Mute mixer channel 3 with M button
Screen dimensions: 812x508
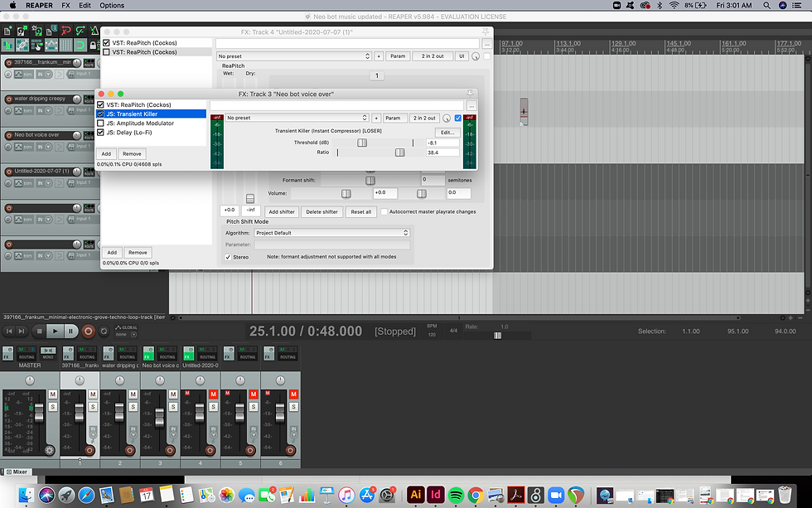pyautogui.click(x=173, y=394)
